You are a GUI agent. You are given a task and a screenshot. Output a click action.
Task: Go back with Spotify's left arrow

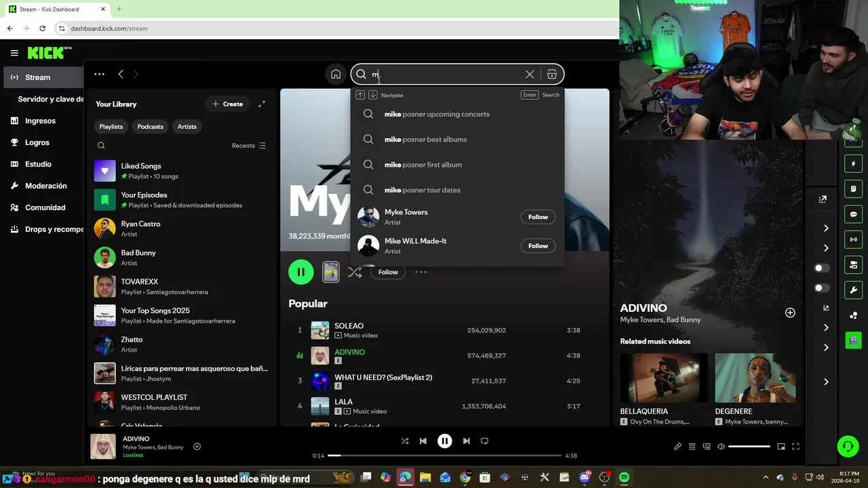121,74
